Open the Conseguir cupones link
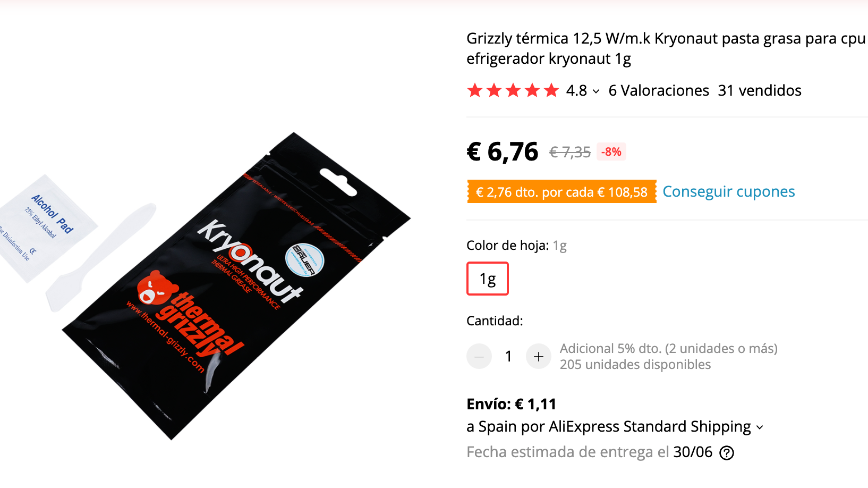 (728, 191)
